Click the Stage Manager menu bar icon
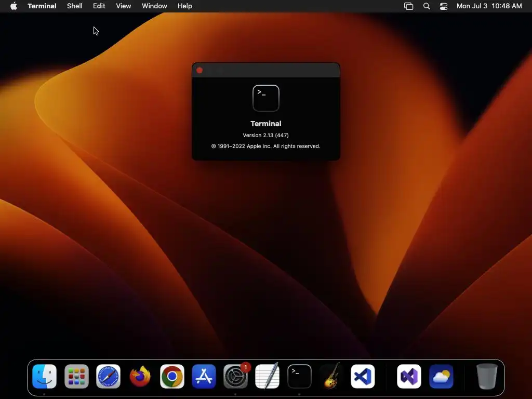Screen dimensions: 532x399 click(x=408, y=6)
